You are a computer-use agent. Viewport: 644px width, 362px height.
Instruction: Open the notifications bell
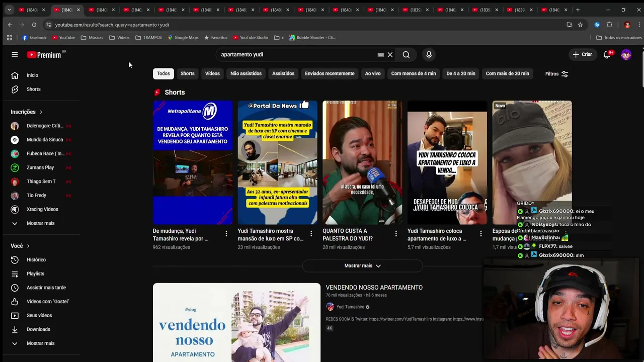(x=607, y=54)
